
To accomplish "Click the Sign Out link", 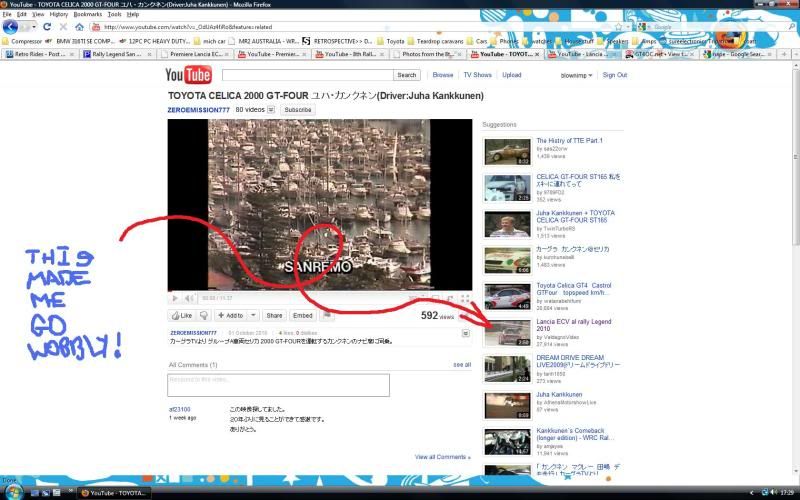I will click(x=614, y=75).
